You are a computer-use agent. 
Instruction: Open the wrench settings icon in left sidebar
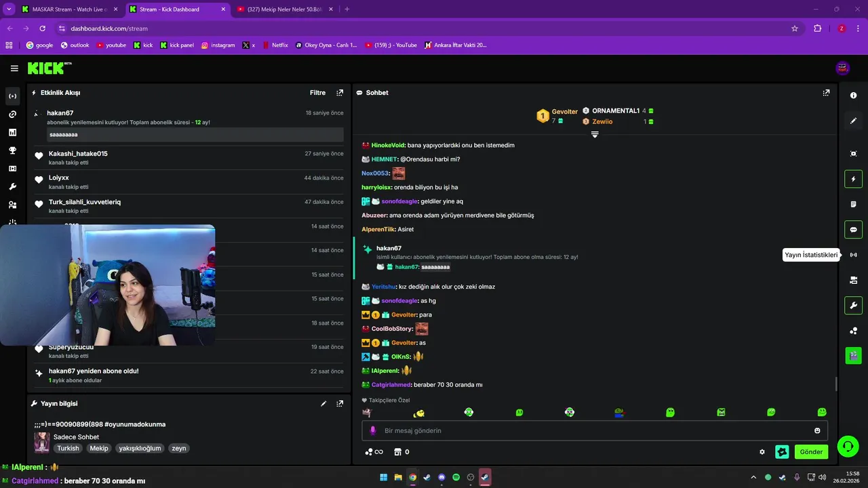pos(12,186)
